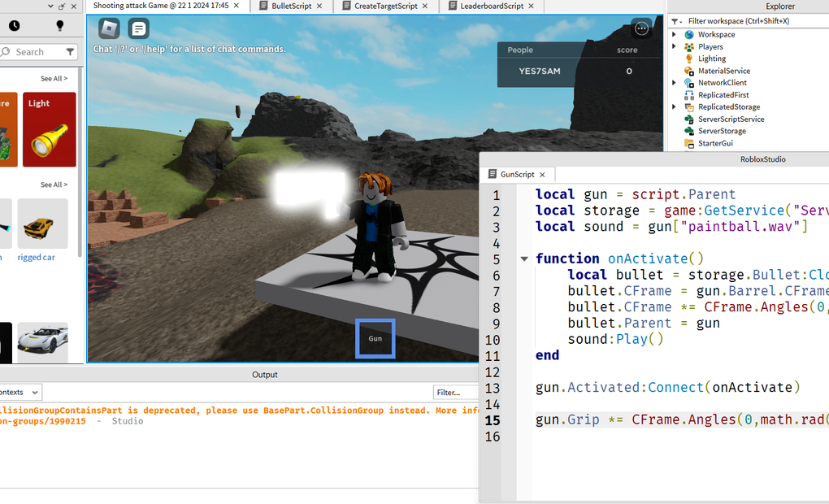Select the Lighting item in Explorer
This screenshot has height=504, width=829.
point(712,59)
